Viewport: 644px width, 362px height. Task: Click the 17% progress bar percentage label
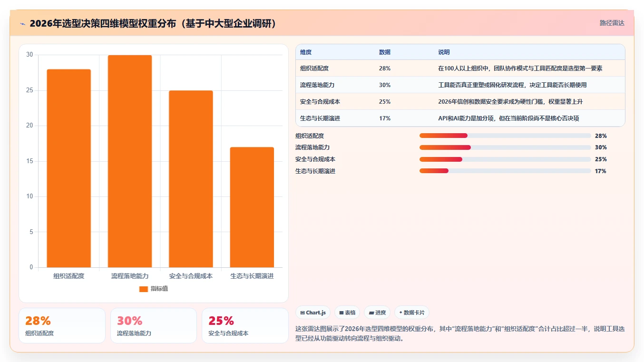pos(601,171)
